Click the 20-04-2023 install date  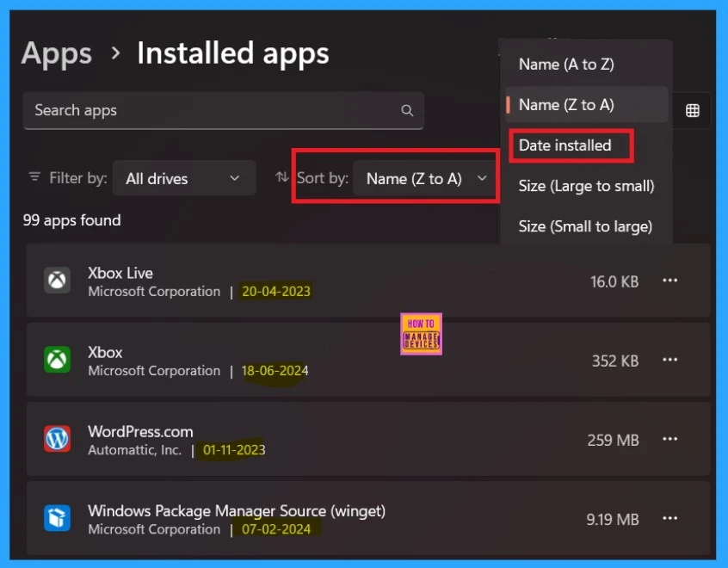pos(275,291)
